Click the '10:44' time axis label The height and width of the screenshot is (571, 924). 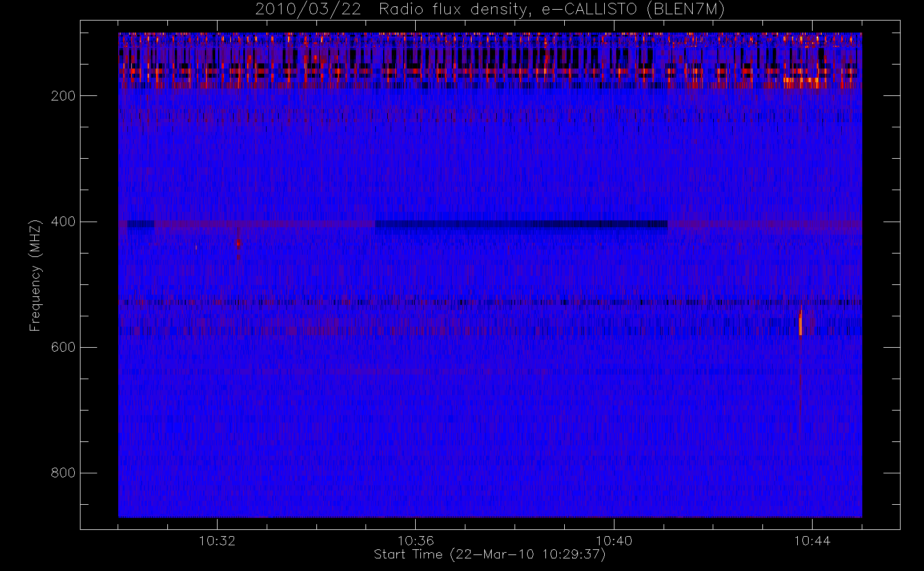pos(812,541)
